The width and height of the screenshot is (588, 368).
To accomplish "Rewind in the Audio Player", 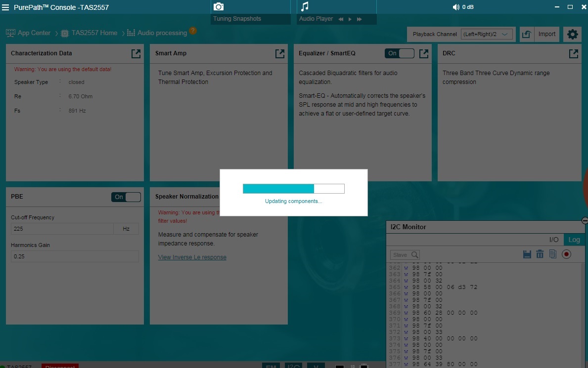I will click(x=341, y=19).
